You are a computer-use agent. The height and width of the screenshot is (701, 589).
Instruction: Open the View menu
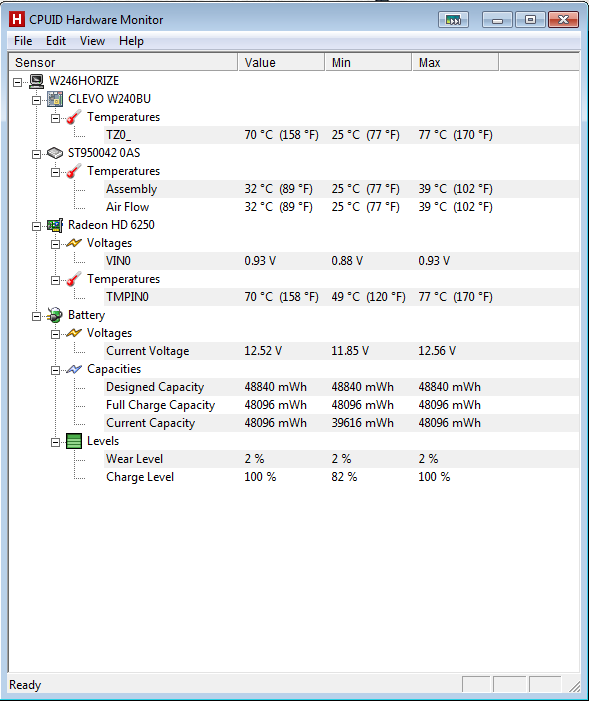click(x=92, y=41)
